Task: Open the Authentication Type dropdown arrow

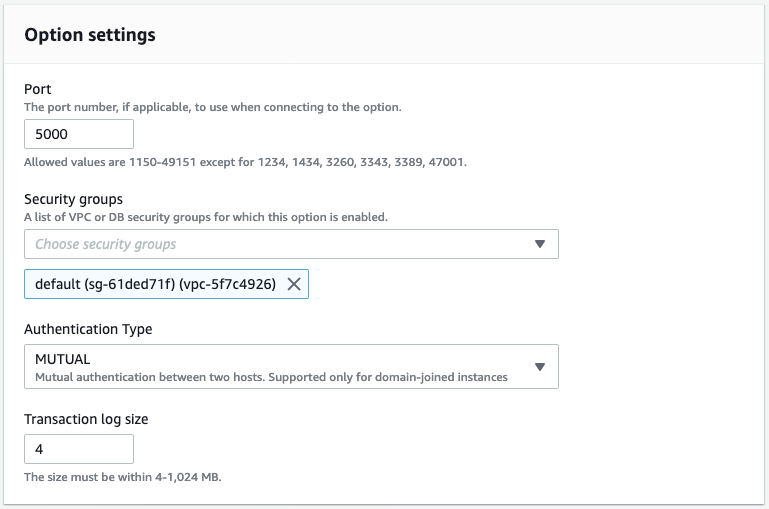Action: pyautogui.click(x=539, y=366)
